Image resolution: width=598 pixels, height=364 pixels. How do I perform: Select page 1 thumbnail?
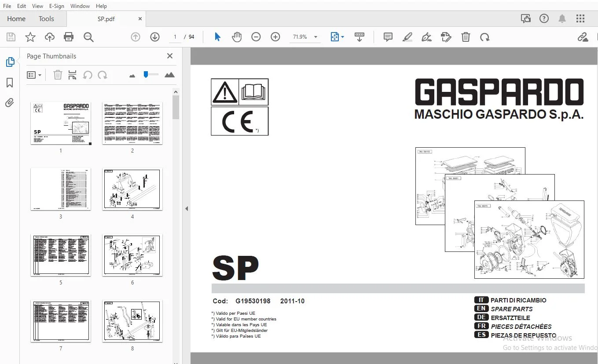[x=61, y=123]
